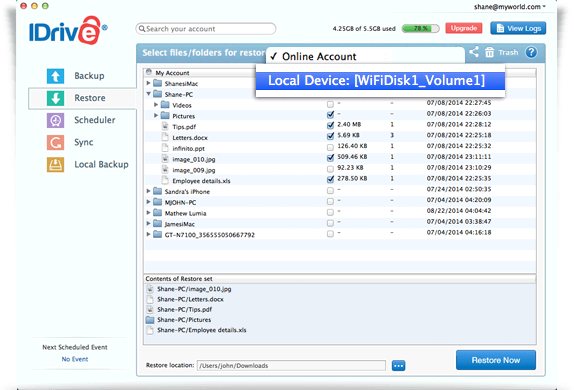Select the Letters.docx file icon in tree

click(x=165, y=137)
